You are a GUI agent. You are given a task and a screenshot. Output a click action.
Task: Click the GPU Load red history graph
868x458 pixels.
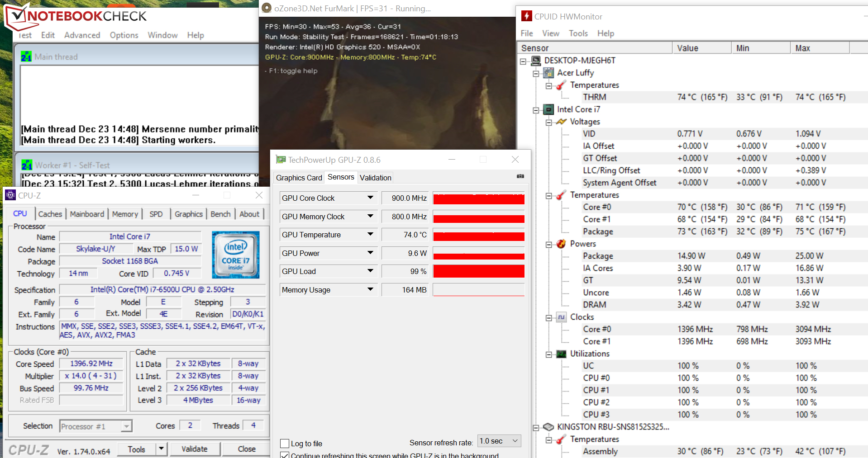tap(479, 271)
